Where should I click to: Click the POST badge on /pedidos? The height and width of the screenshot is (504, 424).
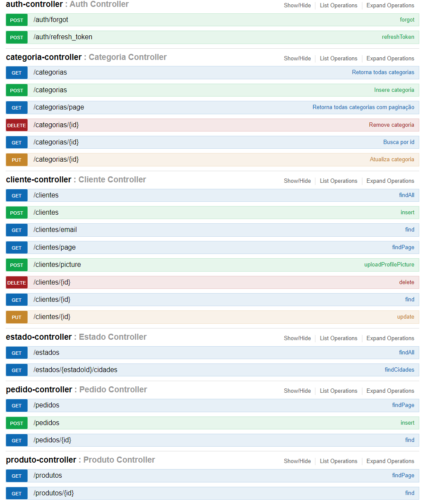click(16, 423)
